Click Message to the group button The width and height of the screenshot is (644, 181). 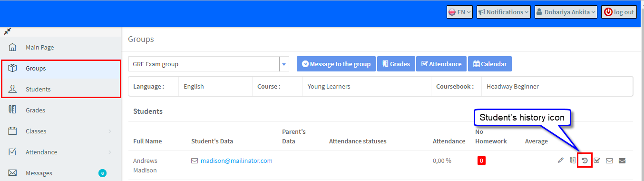336,64
